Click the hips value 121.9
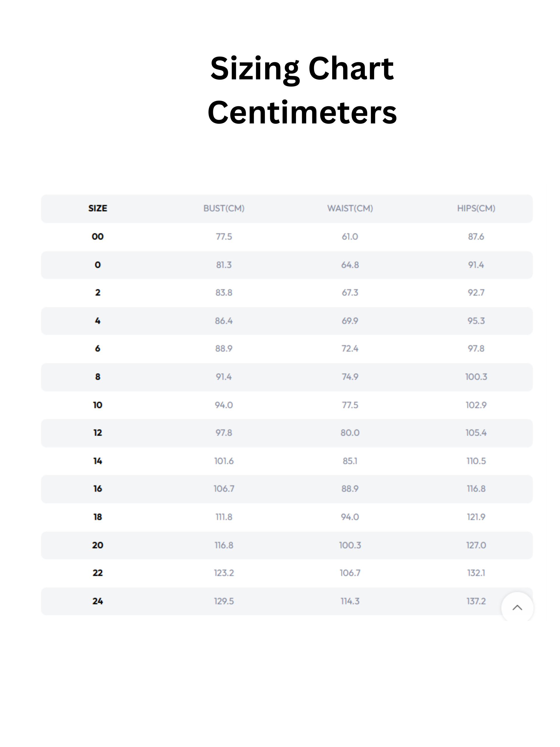 click(x=476, y=517)
